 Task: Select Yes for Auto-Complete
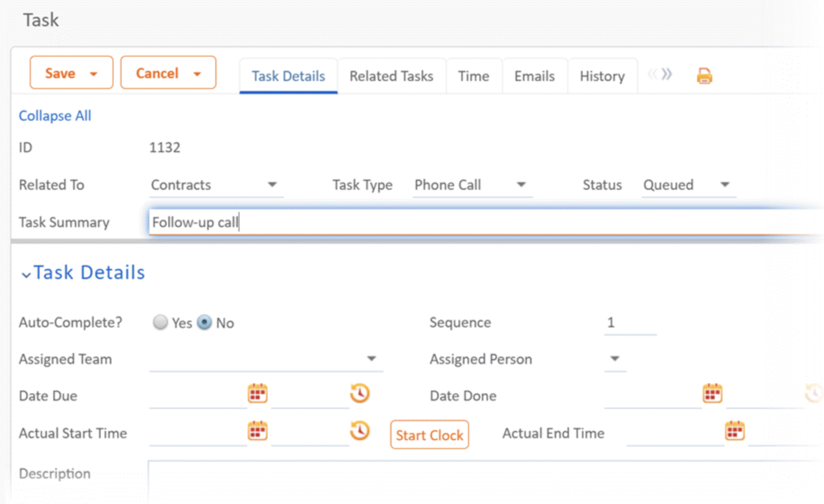(160, 322)
